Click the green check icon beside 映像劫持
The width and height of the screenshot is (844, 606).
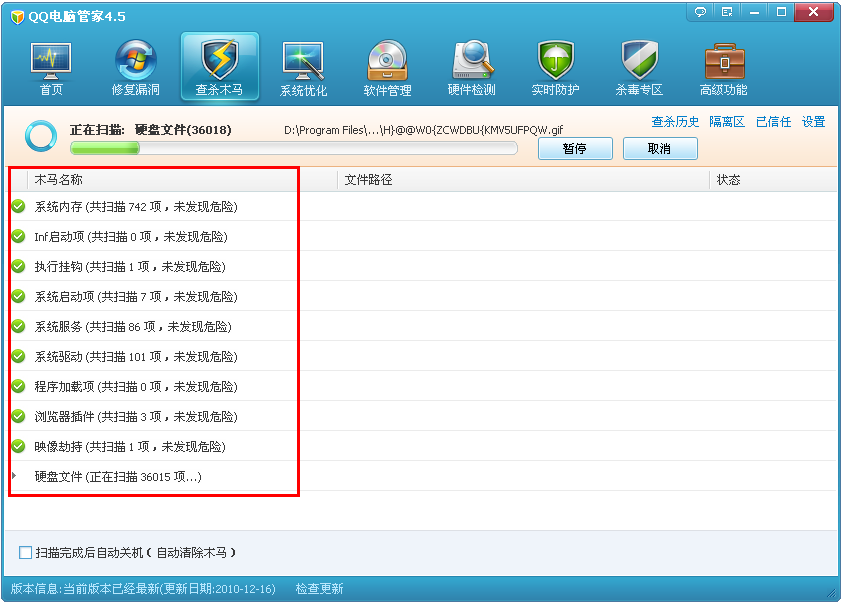point(18,447)
